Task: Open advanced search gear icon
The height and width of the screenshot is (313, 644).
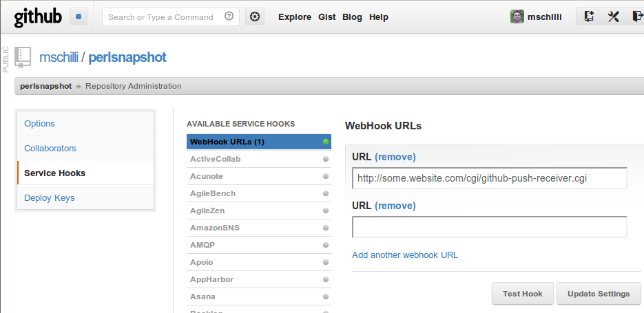Action: pos(255,17)
